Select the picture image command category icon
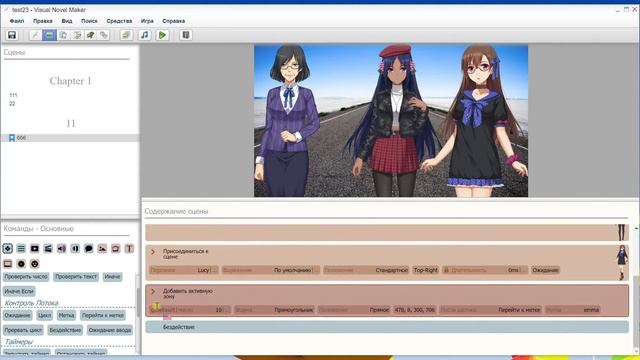Screen dimensions: 640x360 click(x=102, y=249)
